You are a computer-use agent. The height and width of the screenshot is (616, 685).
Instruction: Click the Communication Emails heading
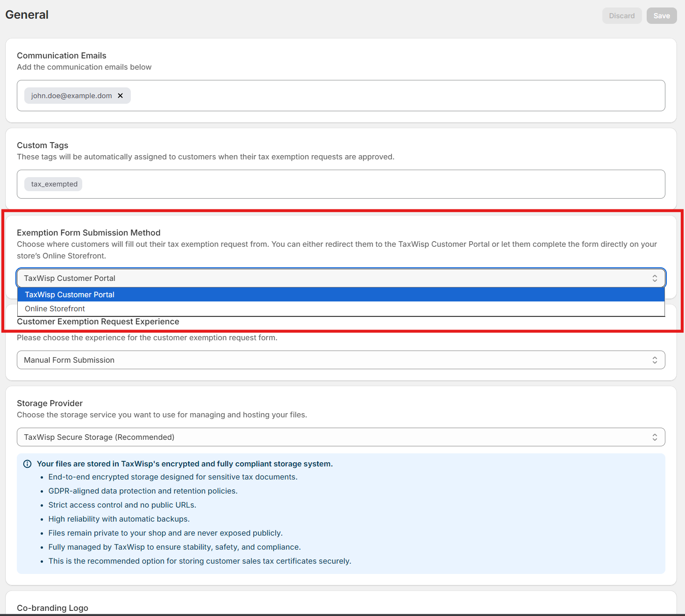tap(62, 56)
